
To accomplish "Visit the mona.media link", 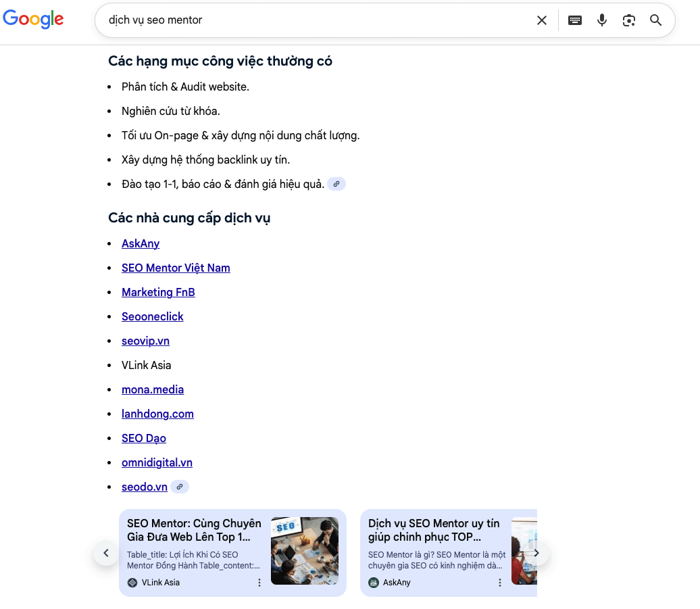I will (153, 389).
